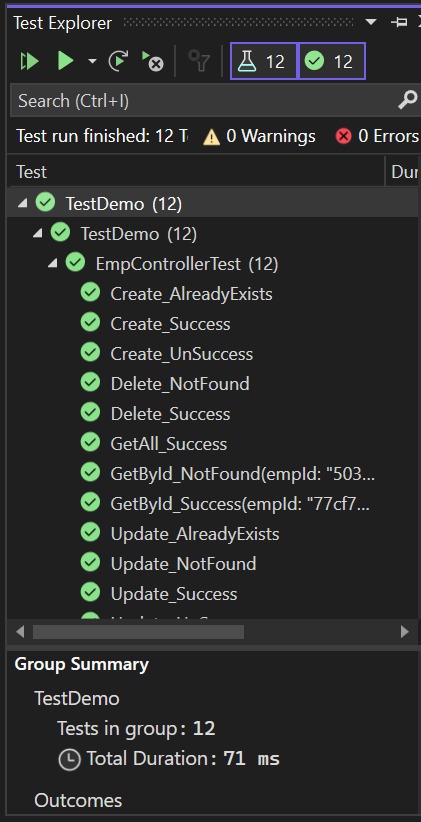
Task: Select the Create_AlreadyExists test
Action: coord(191,294)
